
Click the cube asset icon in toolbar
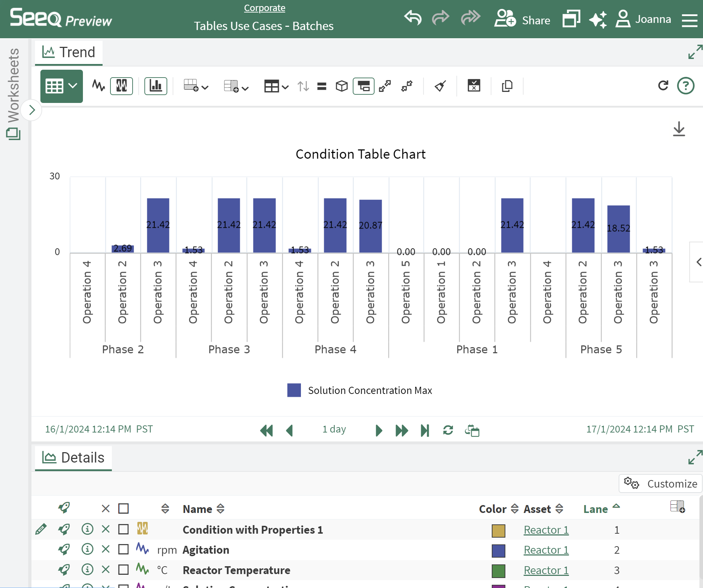342,86
